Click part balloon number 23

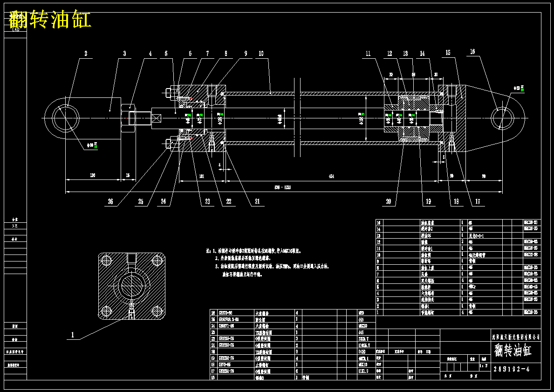coord(207,201)
